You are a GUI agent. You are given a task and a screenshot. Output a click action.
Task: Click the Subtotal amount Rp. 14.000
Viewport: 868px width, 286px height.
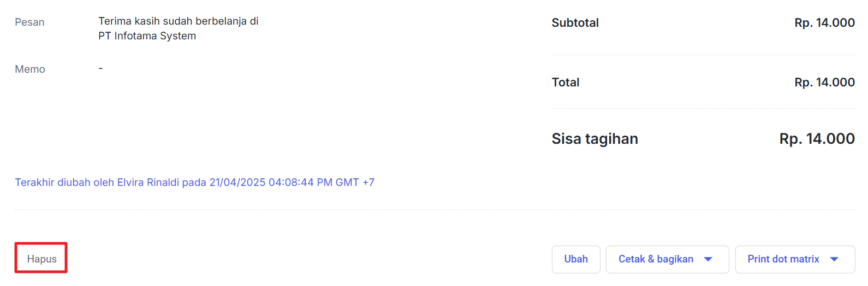[824, 23]
